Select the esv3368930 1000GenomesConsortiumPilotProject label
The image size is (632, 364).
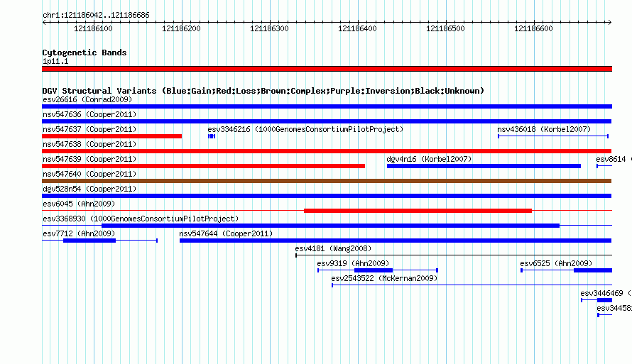coord(141,219)
